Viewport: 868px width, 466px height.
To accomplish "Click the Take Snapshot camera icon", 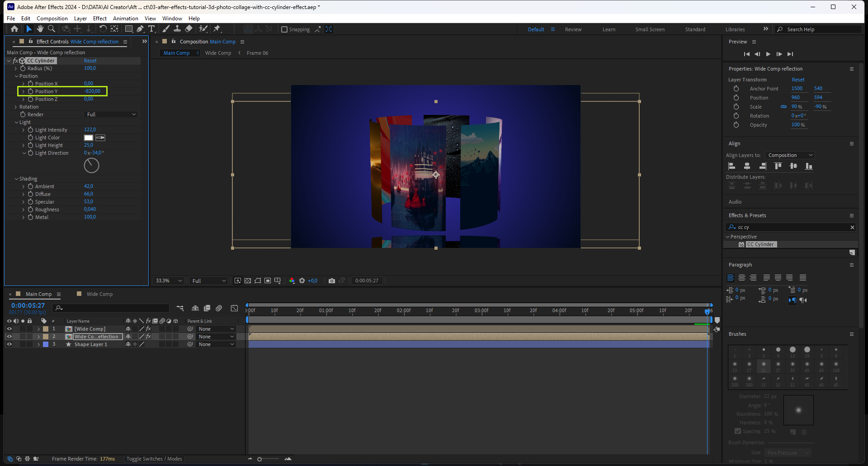I will (x=332, y=281).
